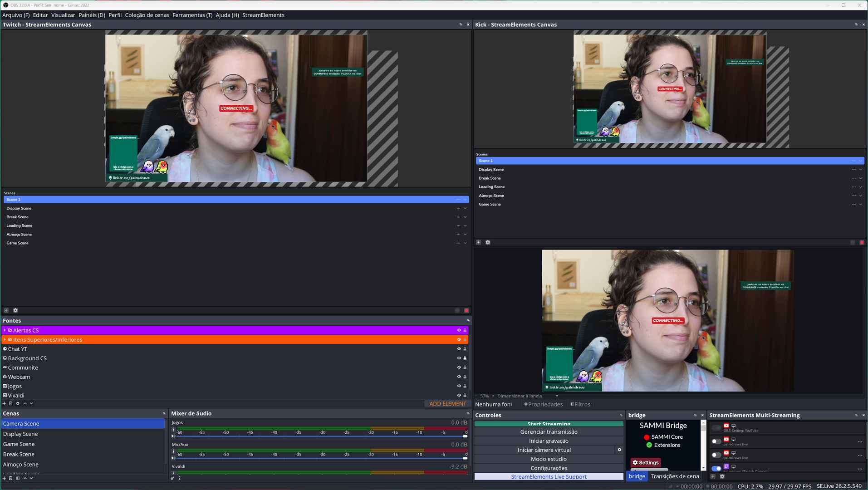Open advanced audio properties gear in mixer
868x490 pixels.
pyautogui.click(x=172, y=478)
